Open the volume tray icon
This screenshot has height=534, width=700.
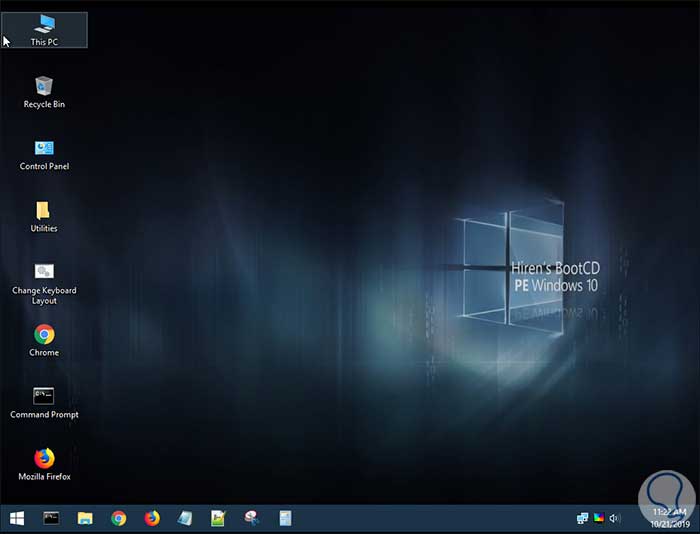click(x=615, y=518)
